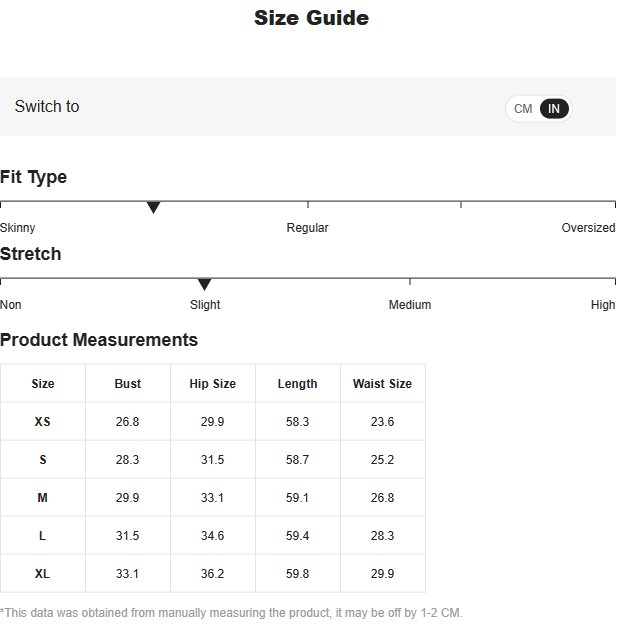Viewport: 644px width, 636px height.
Task: Switch units to CM
Action: coord(522,109)
